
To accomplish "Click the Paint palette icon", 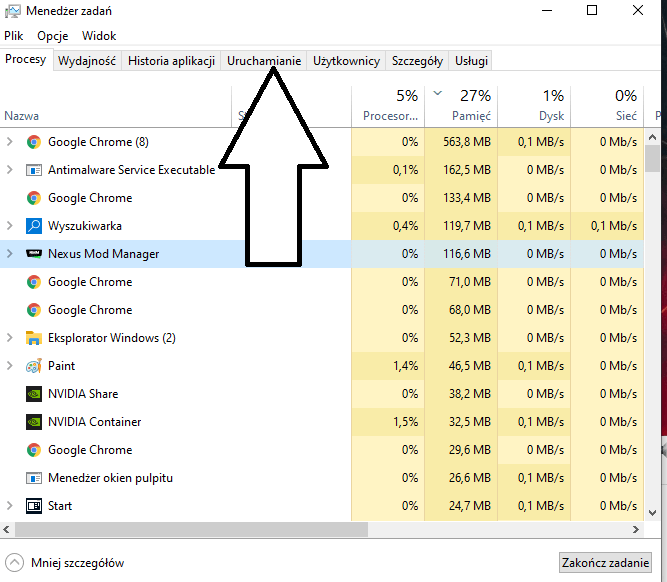I will 34,366.
